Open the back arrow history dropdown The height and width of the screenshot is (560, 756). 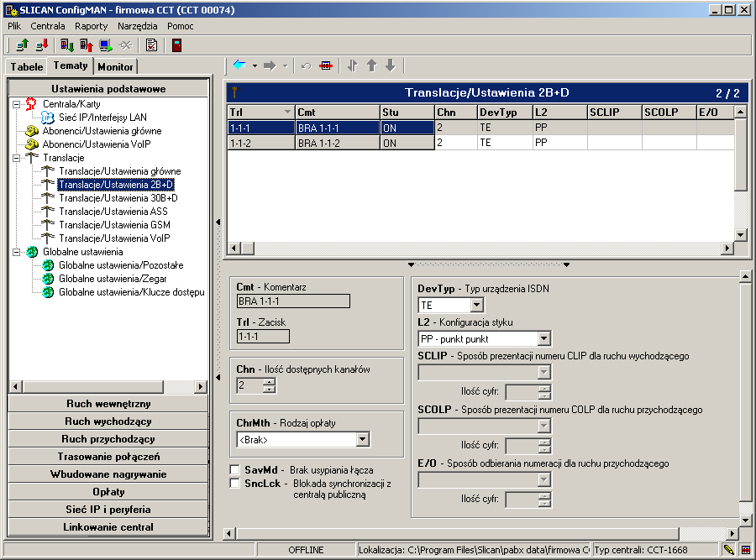point(255,65)
